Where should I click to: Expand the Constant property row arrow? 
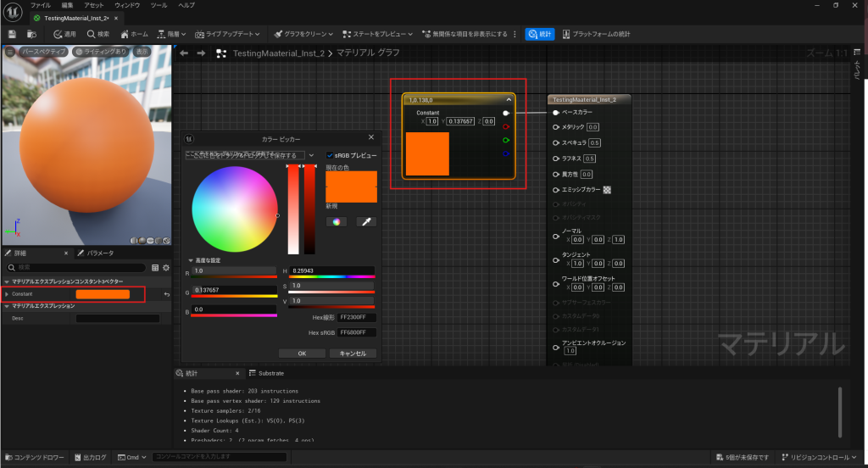tap(7, 294)
